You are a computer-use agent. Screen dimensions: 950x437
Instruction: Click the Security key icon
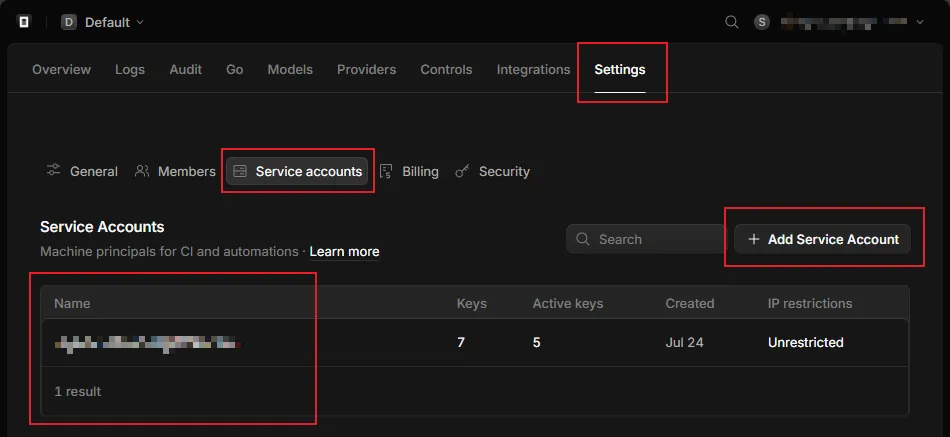(462, 172)
